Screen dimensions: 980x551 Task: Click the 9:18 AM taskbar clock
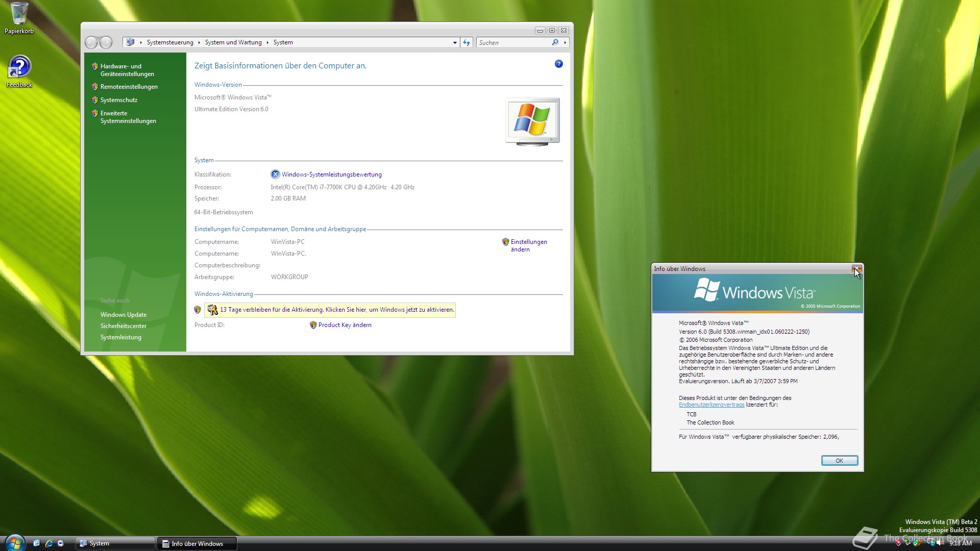(x=960, y=543)
